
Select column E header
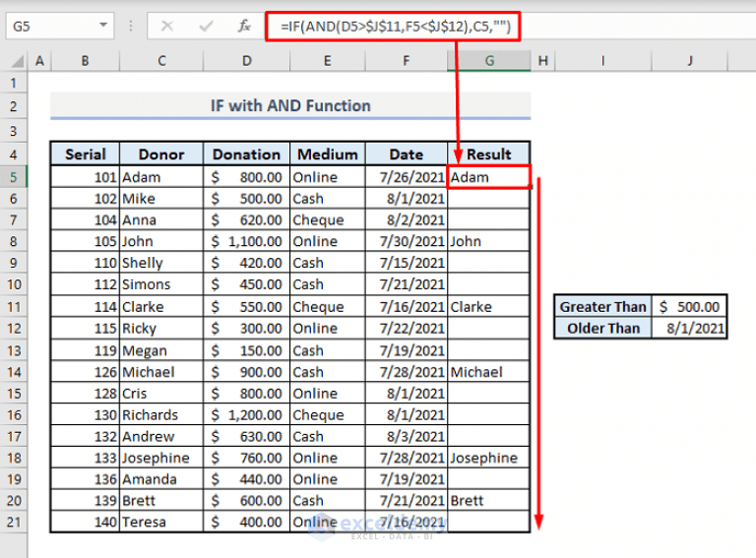328,61
